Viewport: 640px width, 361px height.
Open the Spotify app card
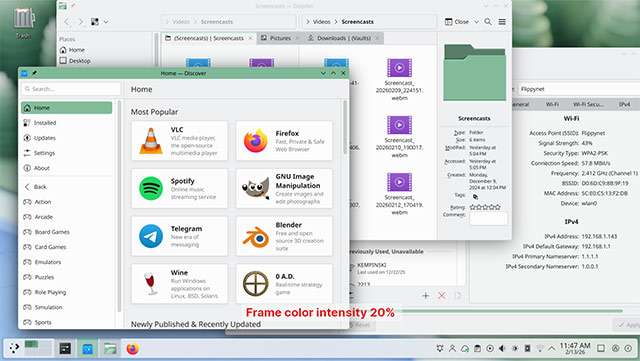click(179, 189)
